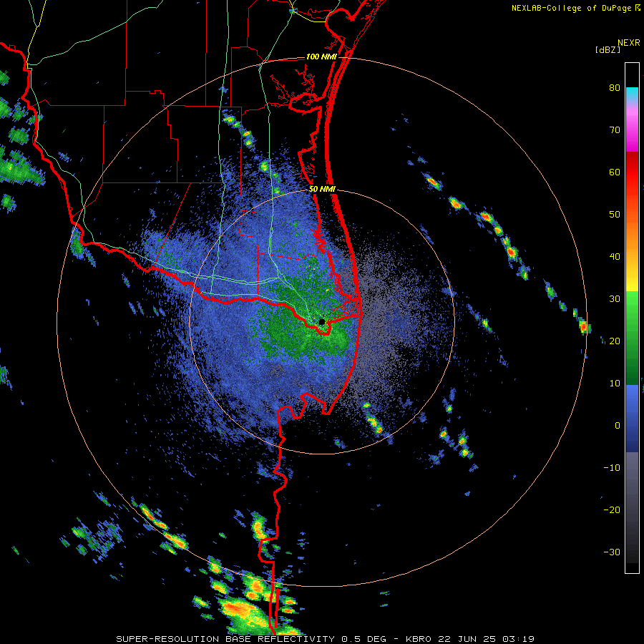Click the -10 value on the dBZ scale
644x644 pixels.
point(612,468)
